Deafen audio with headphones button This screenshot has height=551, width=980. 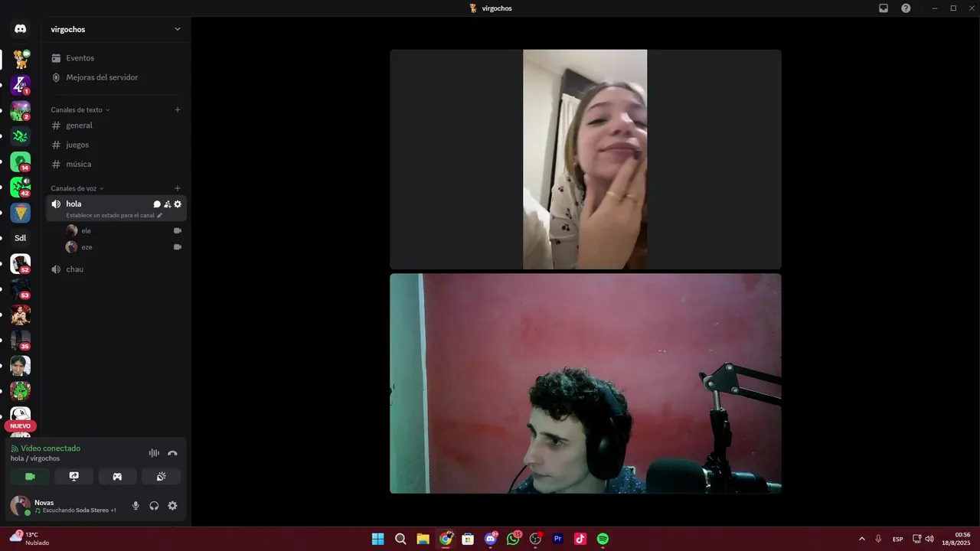tap(154, 506)
